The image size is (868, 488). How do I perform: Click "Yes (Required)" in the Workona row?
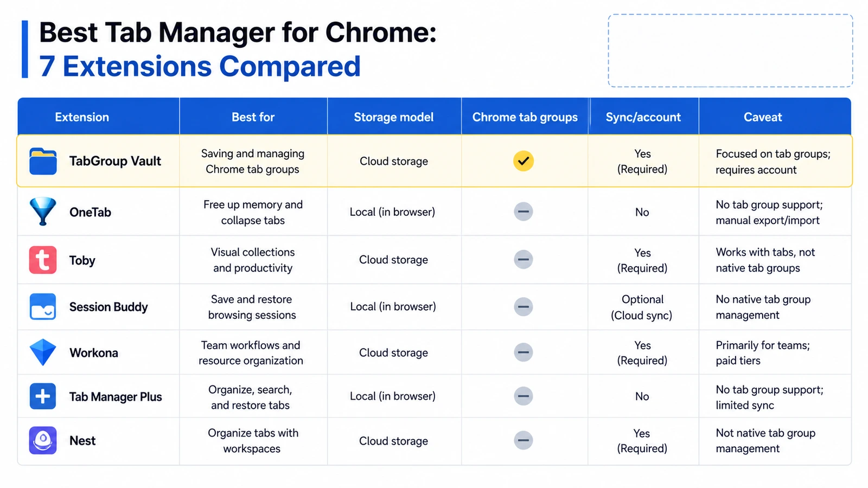(642, 352)
